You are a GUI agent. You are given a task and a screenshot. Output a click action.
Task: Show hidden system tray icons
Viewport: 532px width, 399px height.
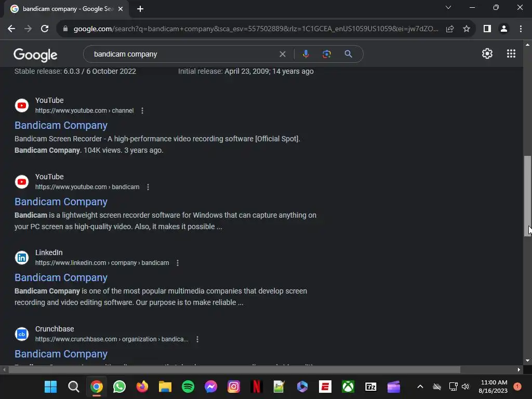tap(420, 387)
